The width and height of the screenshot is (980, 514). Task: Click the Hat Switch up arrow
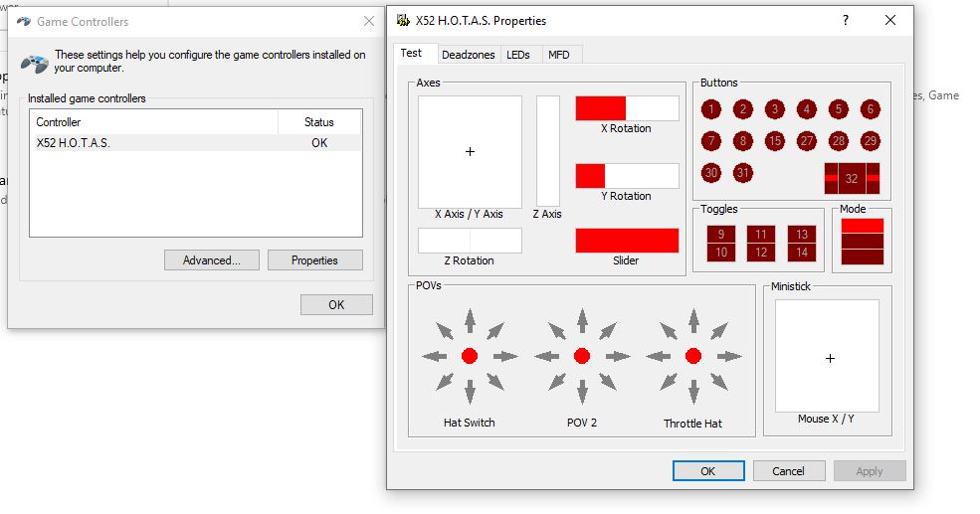click(x=470, y=320)
